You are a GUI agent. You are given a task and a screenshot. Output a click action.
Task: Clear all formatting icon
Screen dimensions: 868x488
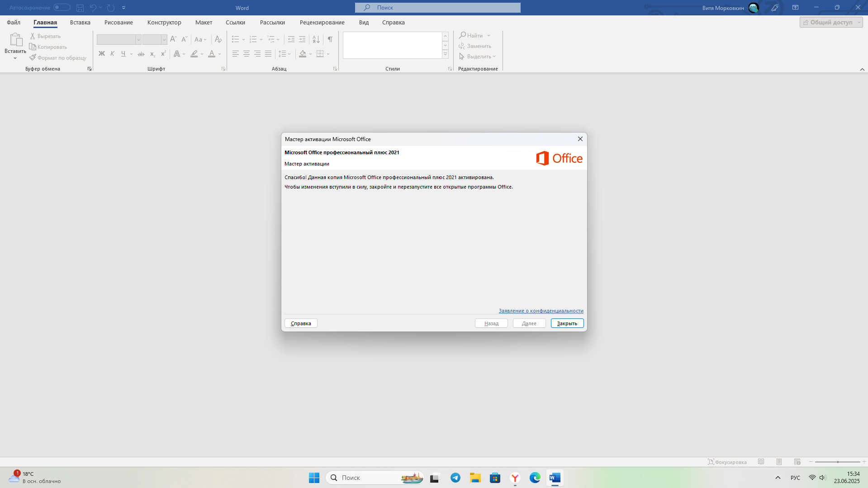click(218, 39)
